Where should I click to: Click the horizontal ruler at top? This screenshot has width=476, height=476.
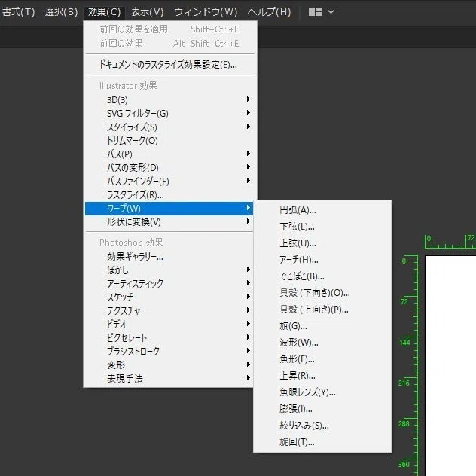click(450, 242)
